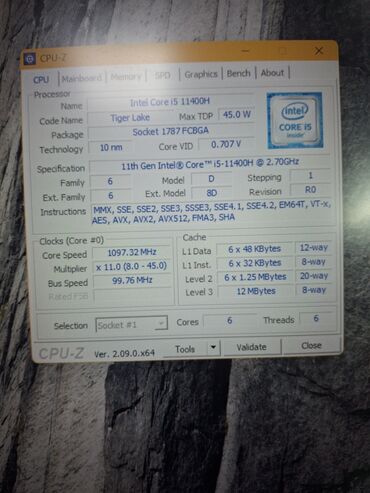The height and width of the screenshot is (493, 370).
Task: Click the L1 Data 12-way associativity value
Action: point(314,248)
